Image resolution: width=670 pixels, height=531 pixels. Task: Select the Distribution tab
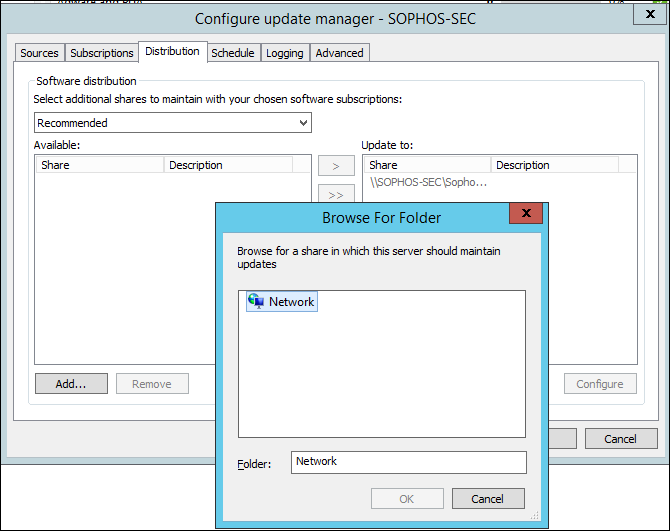click(173, 51)
